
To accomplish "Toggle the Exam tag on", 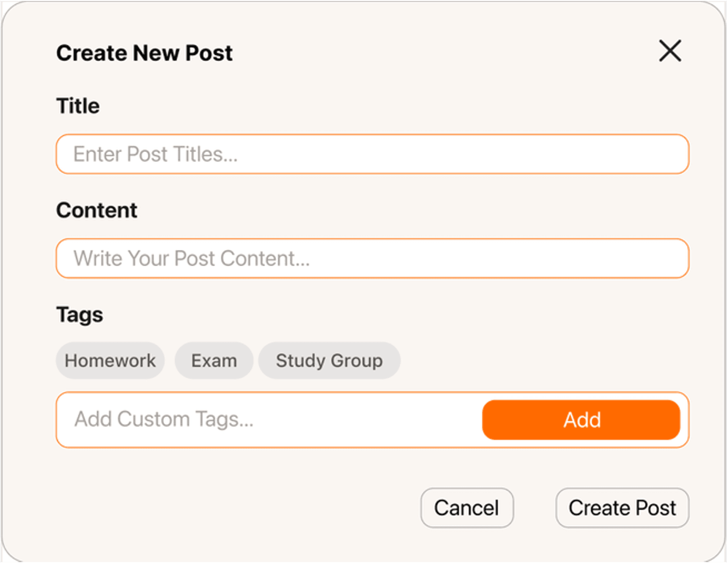I will (213, 360).
